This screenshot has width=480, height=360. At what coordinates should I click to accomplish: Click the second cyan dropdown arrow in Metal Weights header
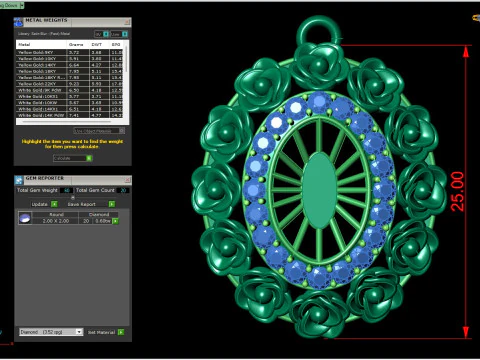pos(125,34)
